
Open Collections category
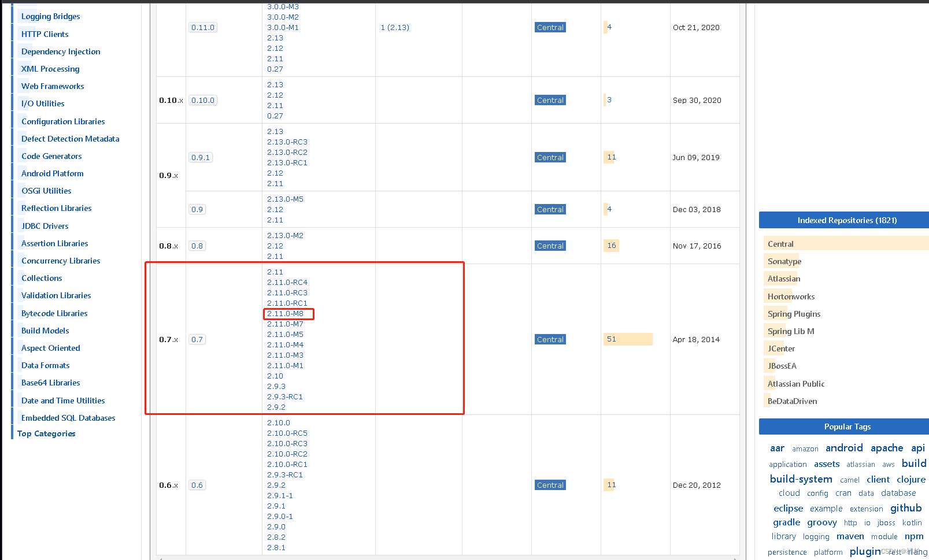pyautogui.click(x=42, y=278)
